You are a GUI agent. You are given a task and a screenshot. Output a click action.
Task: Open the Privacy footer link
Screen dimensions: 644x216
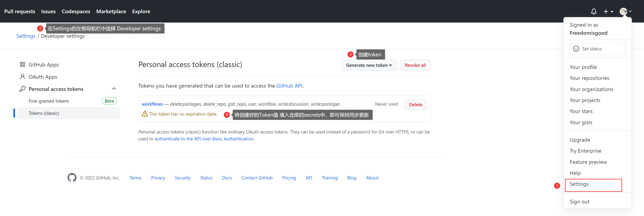click(x=158, y=178)
